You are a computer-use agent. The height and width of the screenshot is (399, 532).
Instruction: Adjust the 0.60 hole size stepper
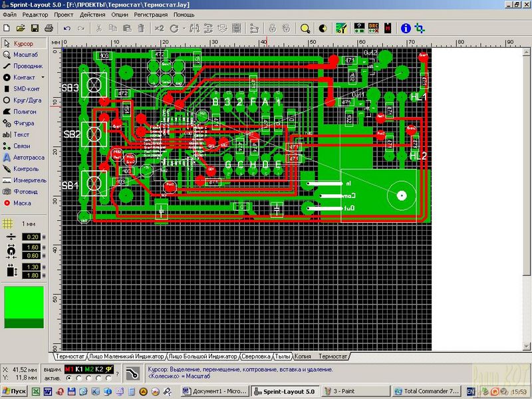(x=44, y=255)
